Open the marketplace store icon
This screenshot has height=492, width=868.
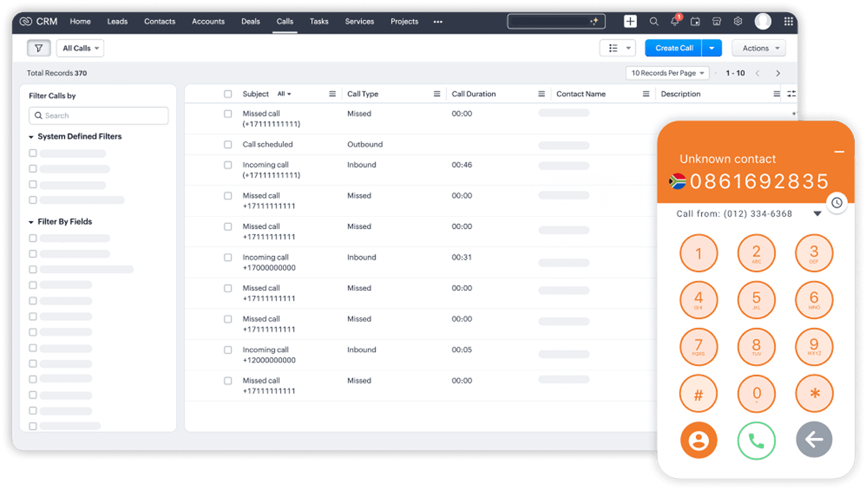717,21
